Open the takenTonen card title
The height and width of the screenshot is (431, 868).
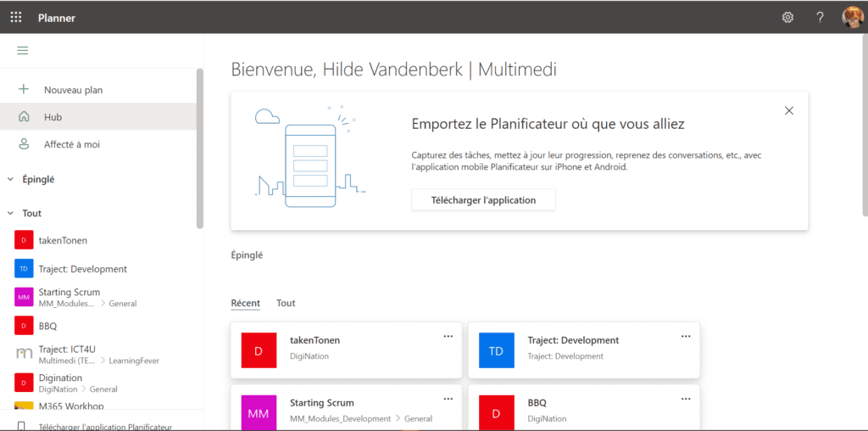pos(315,340)
